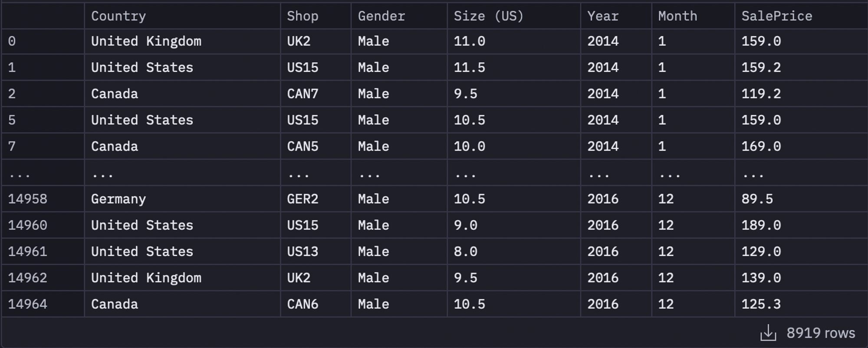Click the 119.2 sale price cell

coord(761,94)
